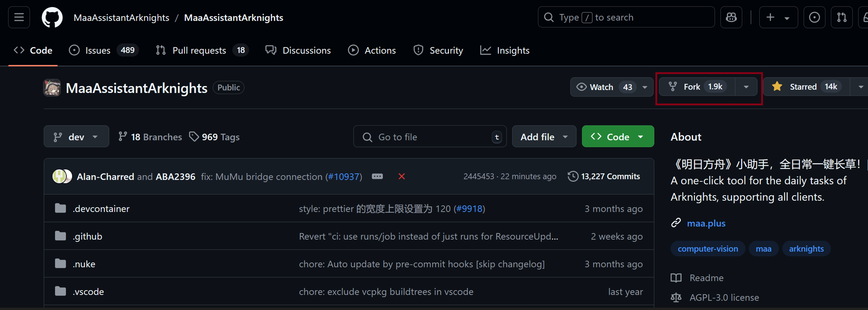Expand the create-new dropdown arrow in header
Image resolution: width=868 pixels, height=310 pixels.
[787, 18]
